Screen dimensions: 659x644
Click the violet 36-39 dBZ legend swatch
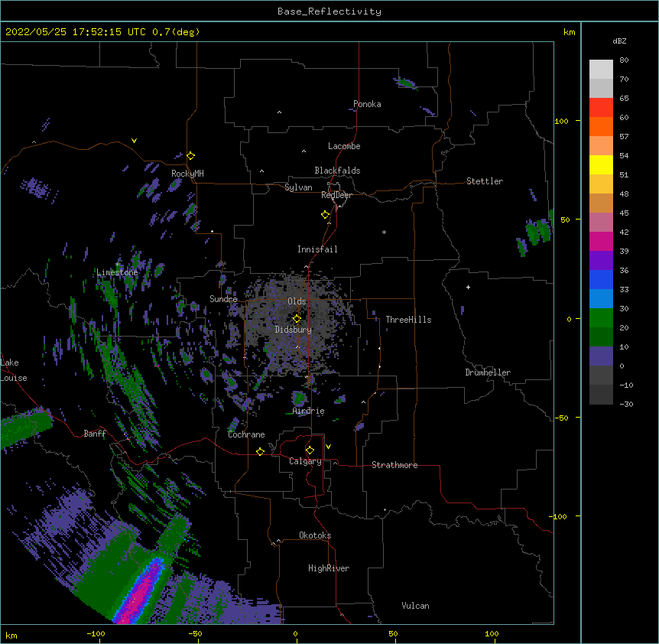(601, 261)
